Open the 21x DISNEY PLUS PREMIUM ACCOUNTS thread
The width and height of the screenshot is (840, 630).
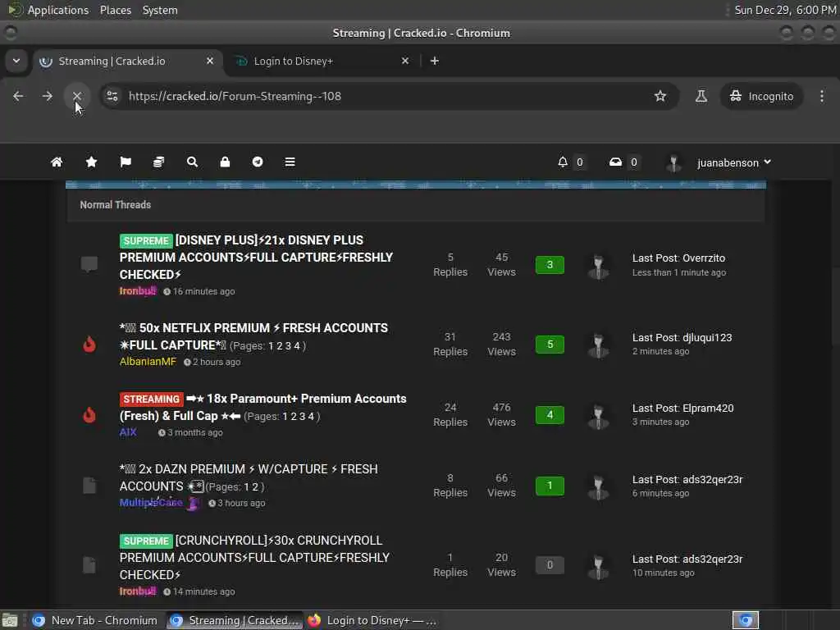256,257
